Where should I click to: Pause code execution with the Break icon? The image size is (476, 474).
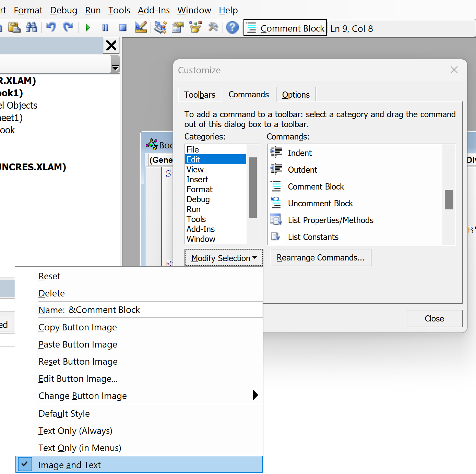[x=105, y=27]
